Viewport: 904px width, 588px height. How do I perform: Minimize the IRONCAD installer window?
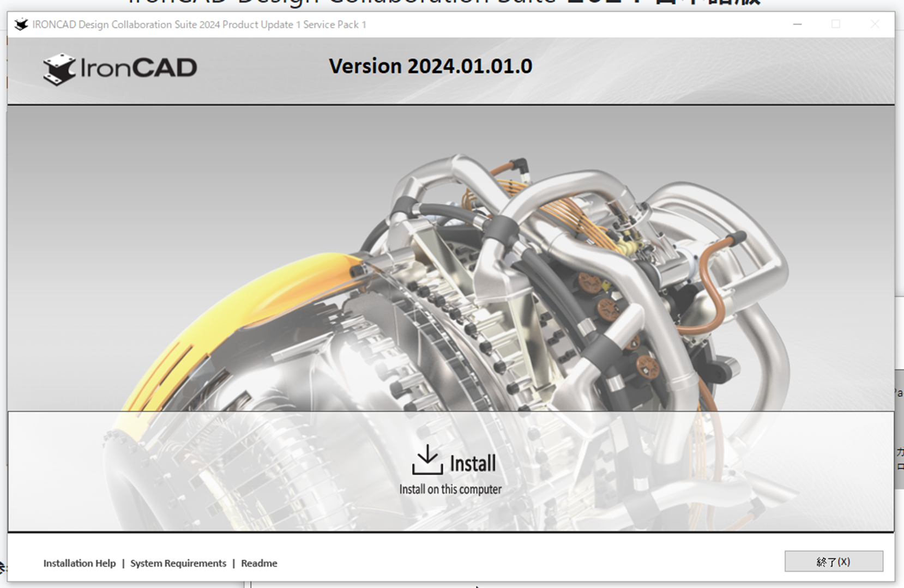797,25
